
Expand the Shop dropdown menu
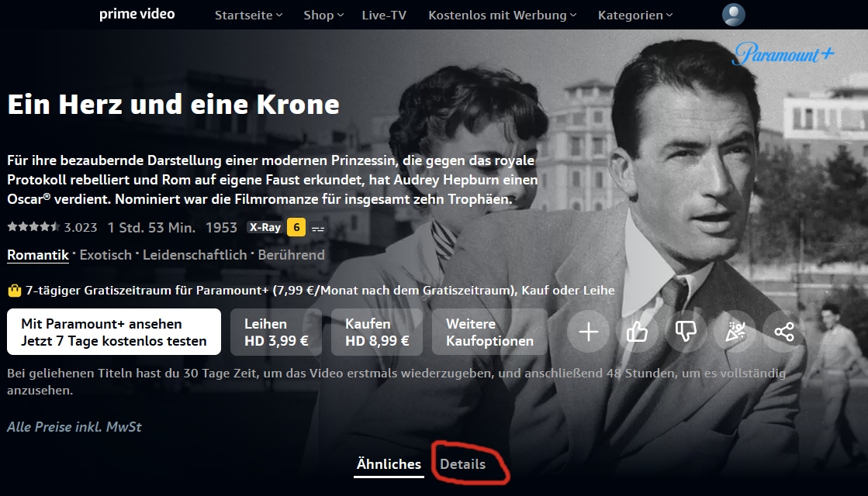pos(323,15)
